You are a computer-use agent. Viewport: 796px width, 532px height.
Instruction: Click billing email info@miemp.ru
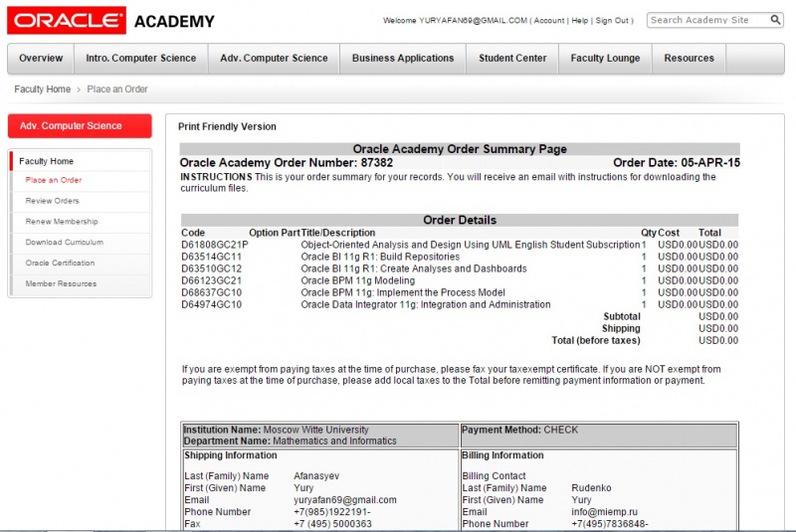[604, 512]
